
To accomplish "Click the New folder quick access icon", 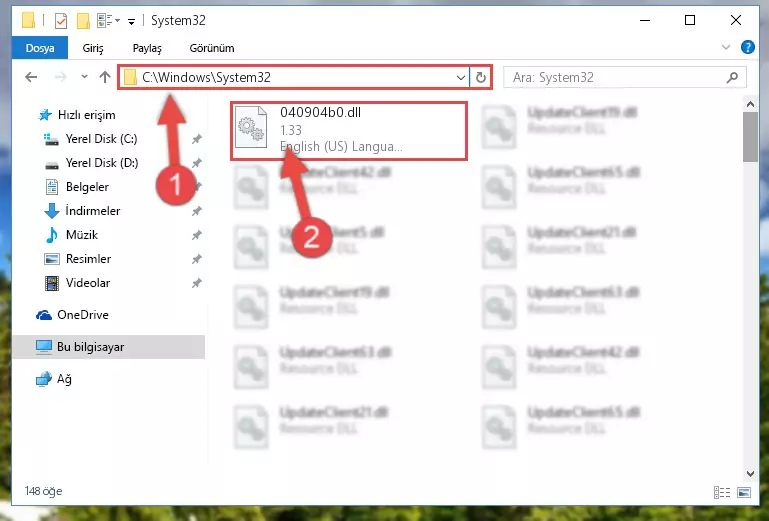I will click(x=83, y=21).
